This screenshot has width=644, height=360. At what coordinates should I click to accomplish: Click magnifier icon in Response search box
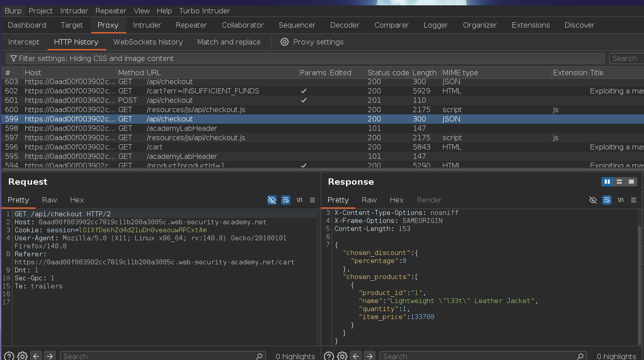pos(580,356)
